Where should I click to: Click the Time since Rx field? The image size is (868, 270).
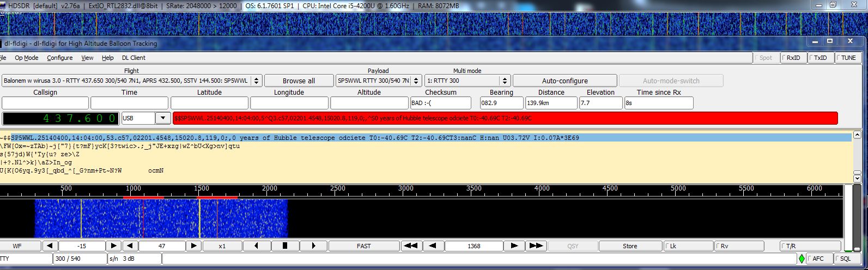[x=659, y=102]
